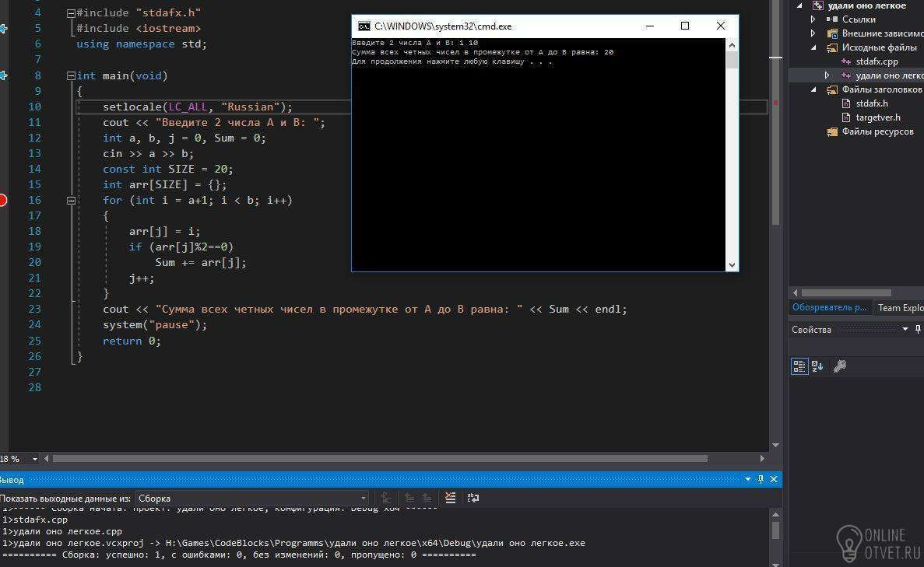Remove the breakpoint on line 16

2,200
